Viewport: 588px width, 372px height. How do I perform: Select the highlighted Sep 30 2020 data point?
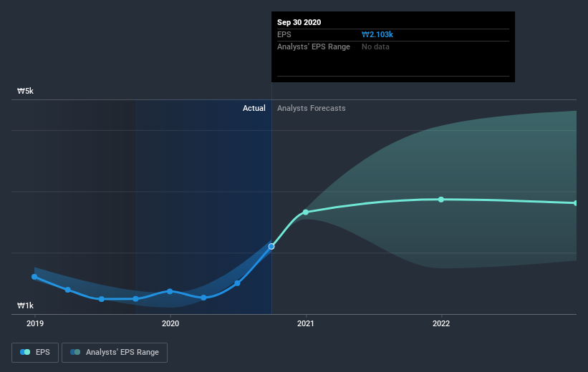(x=271, y=247)
